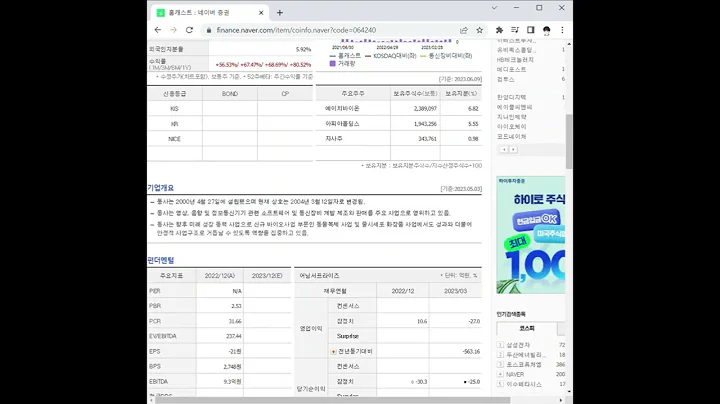
Task: Open 한양디지텍 in the sidebar stock list
Action: coord(512,97)
